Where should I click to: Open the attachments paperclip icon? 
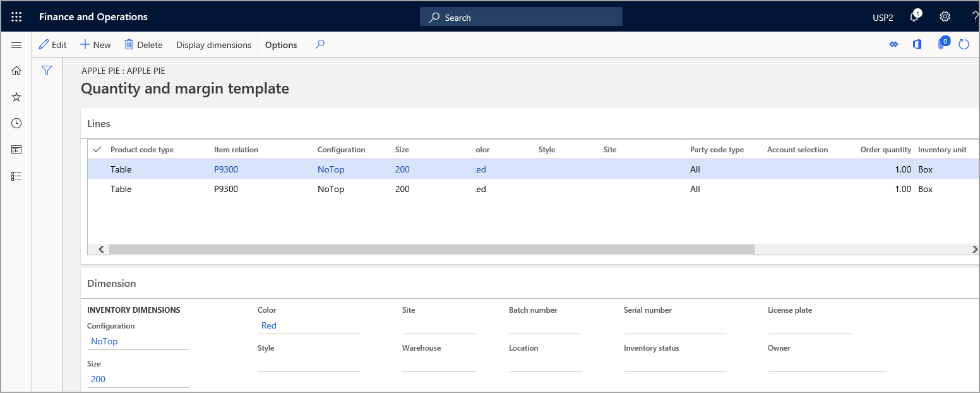pyautogui.click(x=942, y=44)
